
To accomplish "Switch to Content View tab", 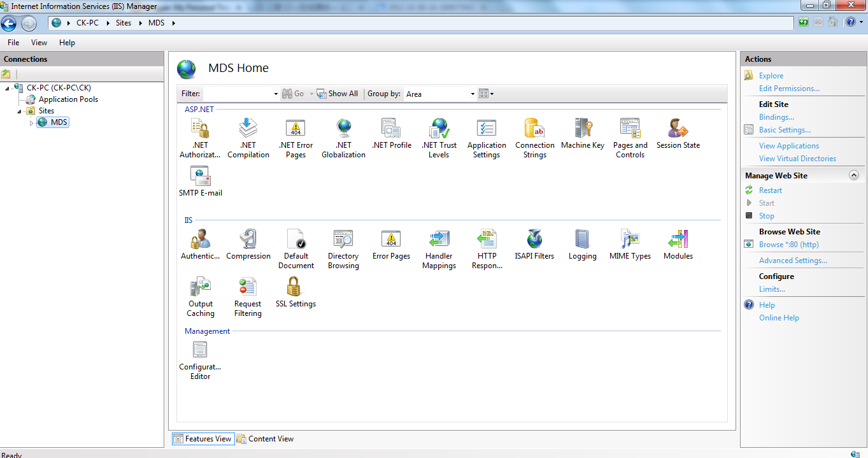I will [265, 439].
